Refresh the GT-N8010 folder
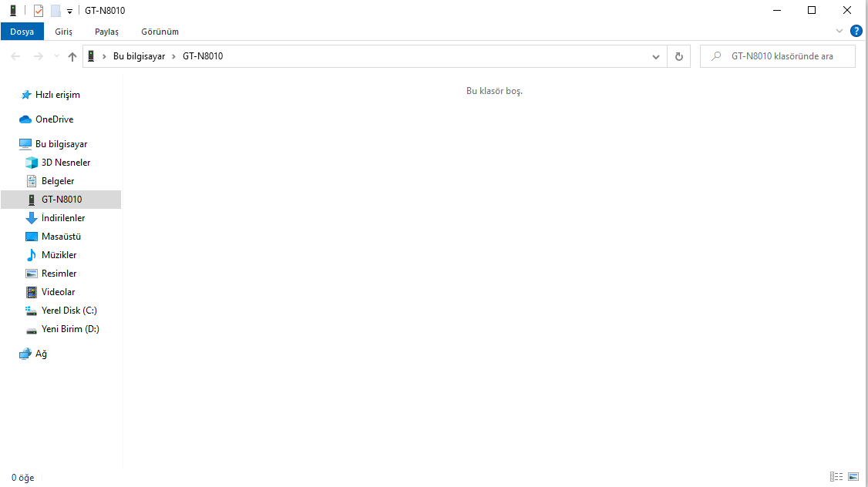868x487 pixels. 678,56
